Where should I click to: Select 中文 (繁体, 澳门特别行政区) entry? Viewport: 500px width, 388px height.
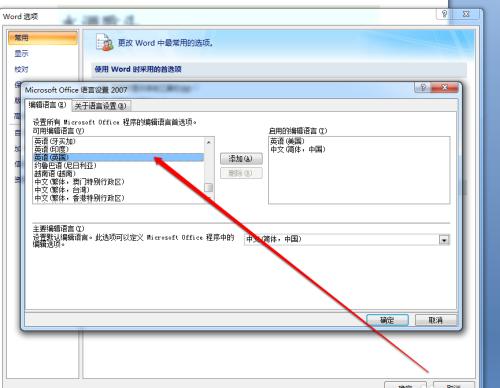[118, 182]
